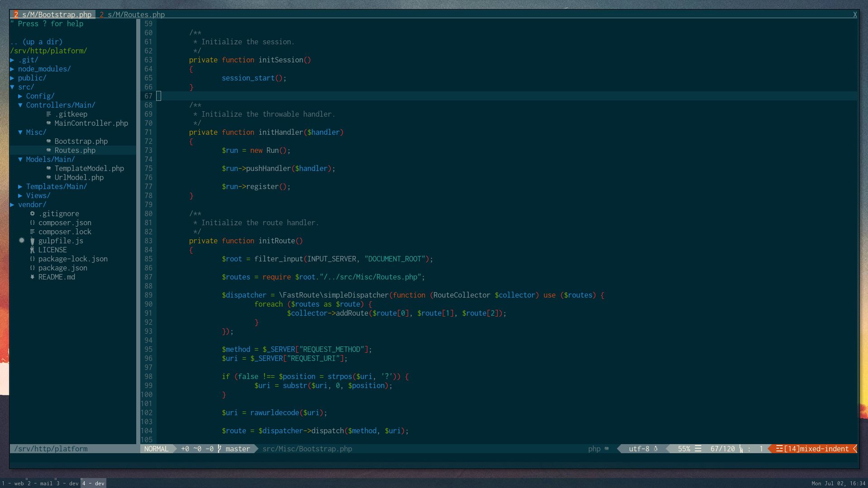Click the php filetype indicator in statusline
This screenshot has width=868, height=488.
pyautogui.click(x=593, y=449)
